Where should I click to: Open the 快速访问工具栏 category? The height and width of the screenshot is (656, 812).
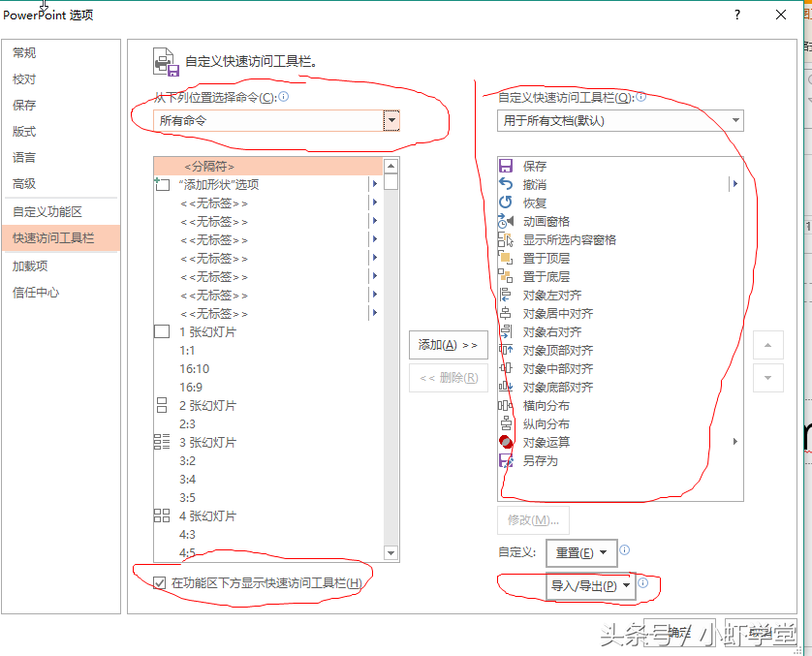(x=61, y=238)
